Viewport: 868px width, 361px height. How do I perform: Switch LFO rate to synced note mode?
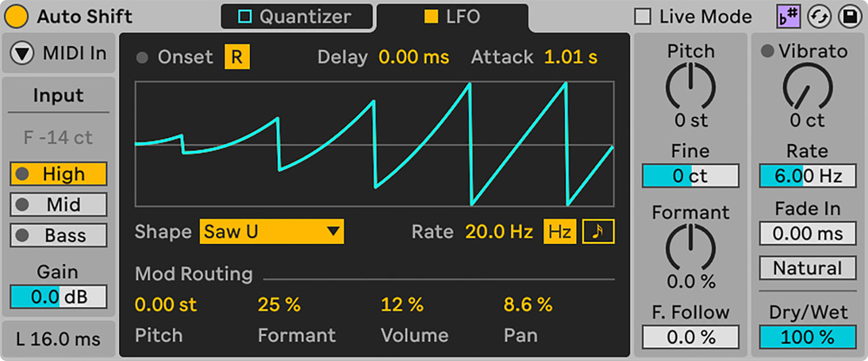(x=596, y=232)
